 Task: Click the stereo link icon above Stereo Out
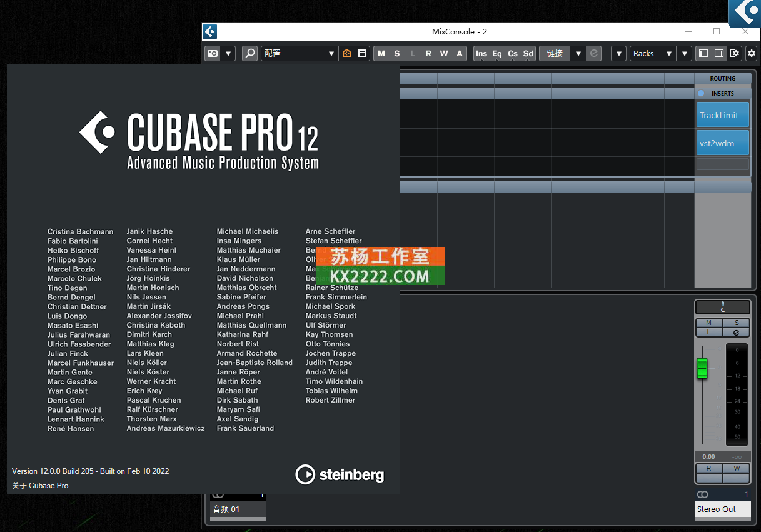pos(703,494)
